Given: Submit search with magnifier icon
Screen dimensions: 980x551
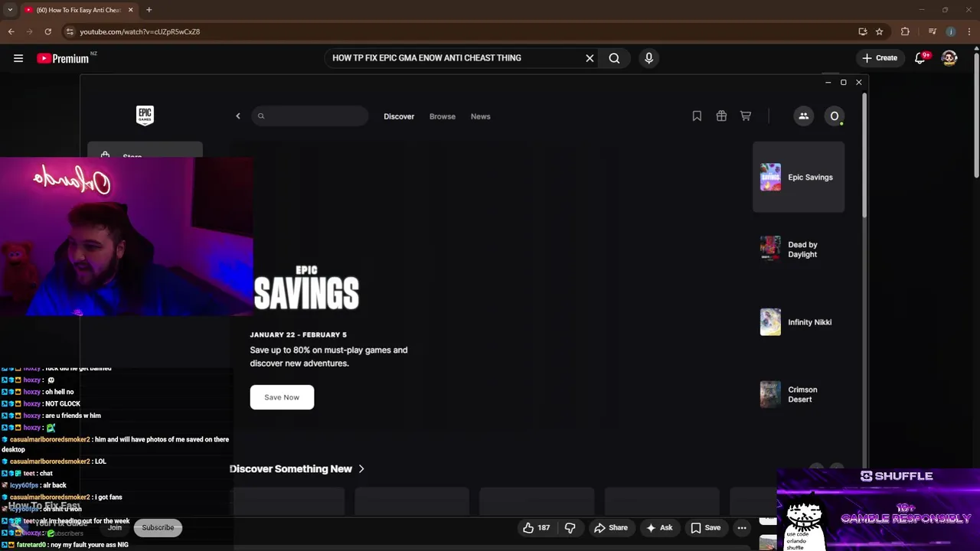Looking at the screenshot, I should 614,58.
